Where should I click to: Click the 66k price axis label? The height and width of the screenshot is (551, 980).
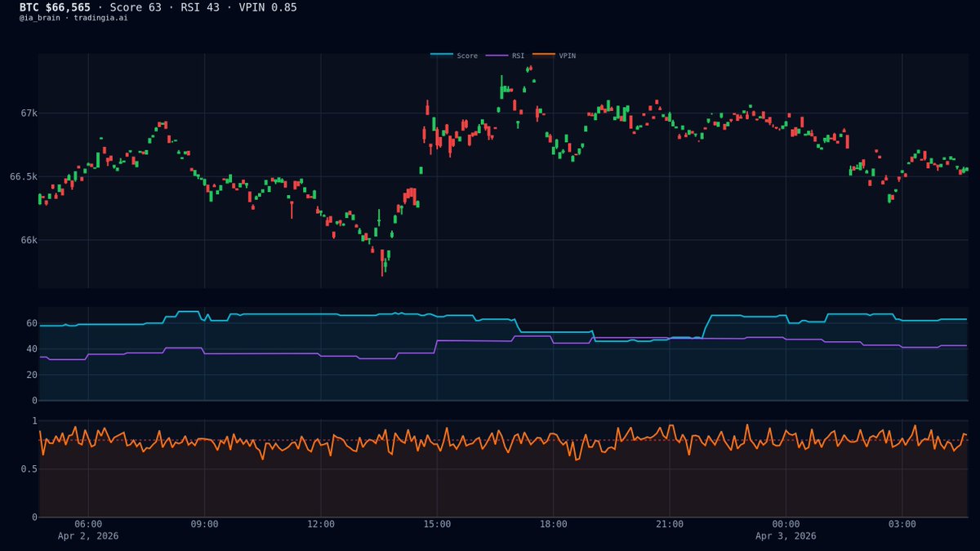point(29,240)
